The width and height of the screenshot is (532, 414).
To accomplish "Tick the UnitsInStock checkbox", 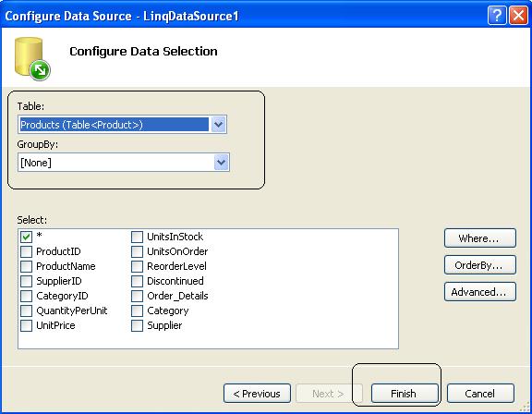I will click(137, 237).
